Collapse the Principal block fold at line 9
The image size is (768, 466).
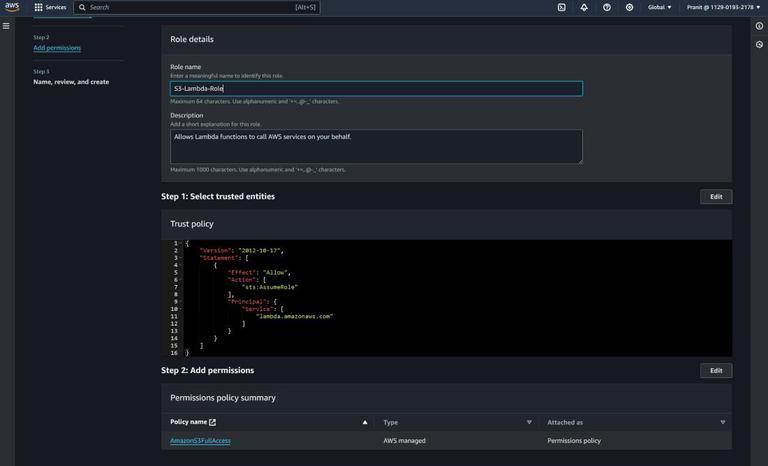[x=181, y=302]
